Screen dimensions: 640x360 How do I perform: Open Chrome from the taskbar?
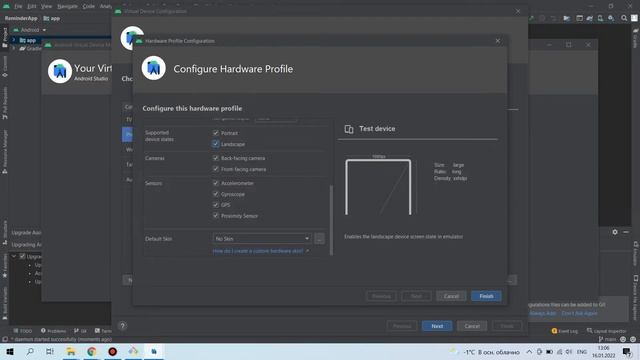91,351
